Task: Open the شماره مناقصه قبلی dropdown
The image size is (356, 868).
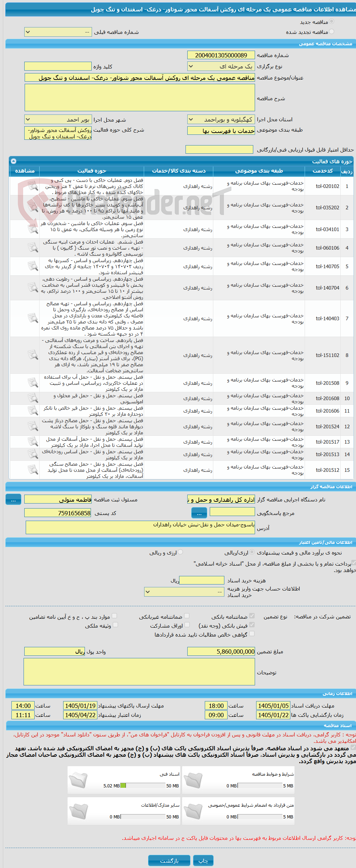Action: (x=58, y=32)
